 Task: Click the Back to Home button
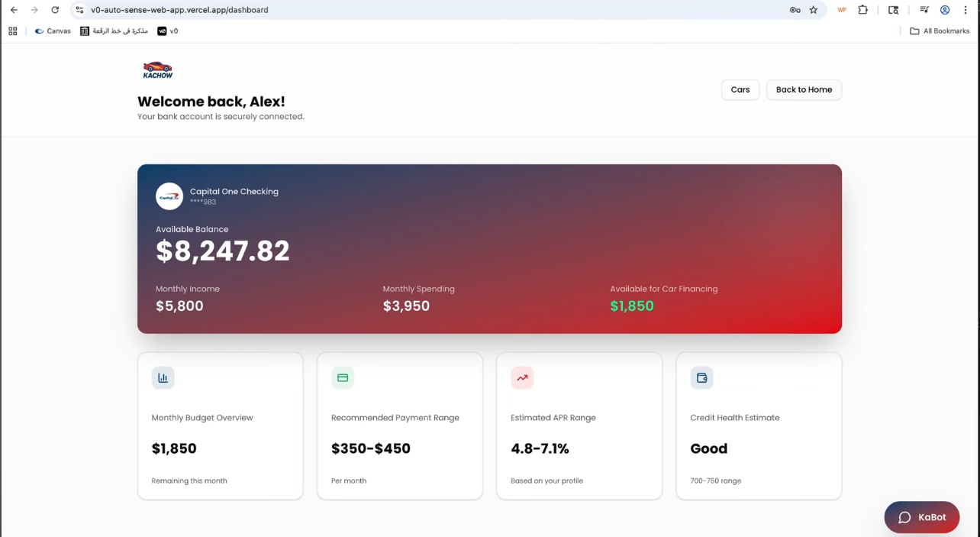[804, 89]
